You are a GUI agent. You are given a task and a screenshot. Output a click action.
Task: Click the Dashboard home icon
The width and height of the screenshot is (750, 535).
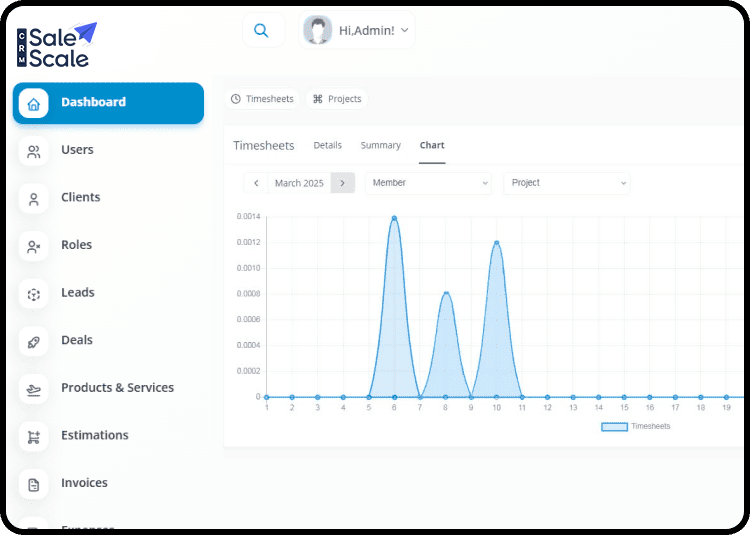(x=34, y=103)
